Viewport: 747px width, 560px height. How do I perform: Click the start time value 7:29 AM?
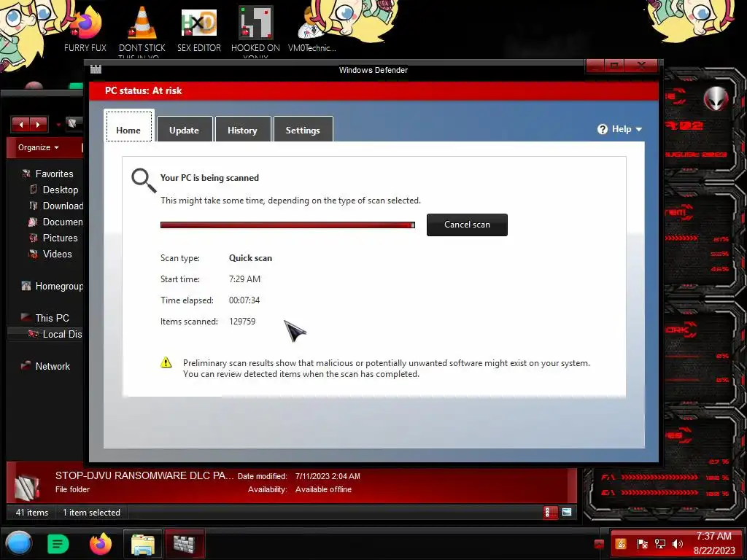tap(244, 279)
